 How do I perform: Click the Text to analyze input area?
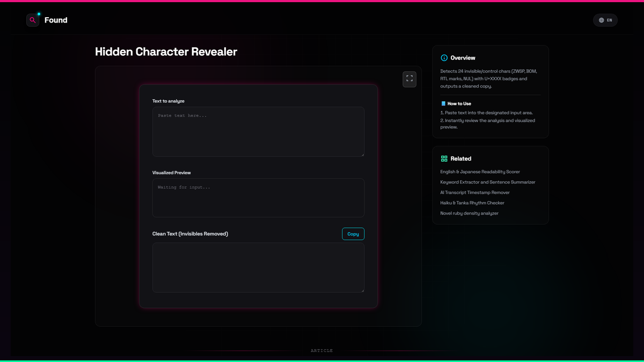258,131
